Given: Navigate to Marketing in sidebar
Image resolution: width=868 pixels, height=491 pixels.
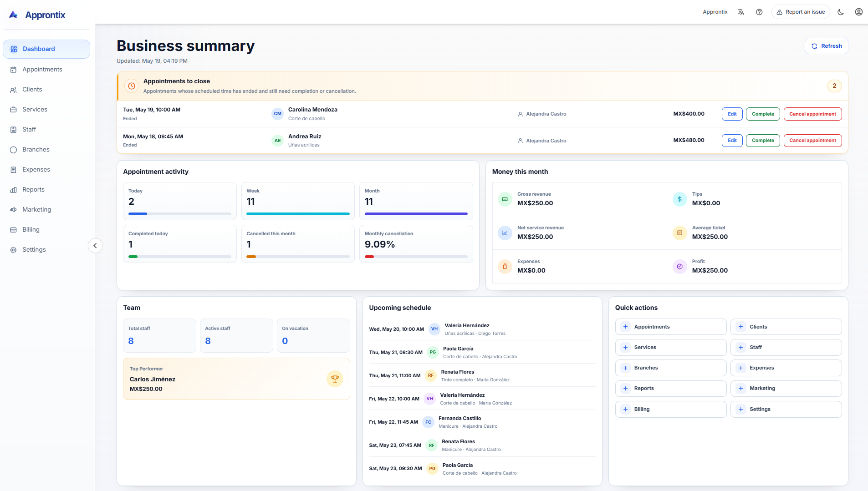Looking at the screenshot, I should pyautogui.click(x=46, y=210).
